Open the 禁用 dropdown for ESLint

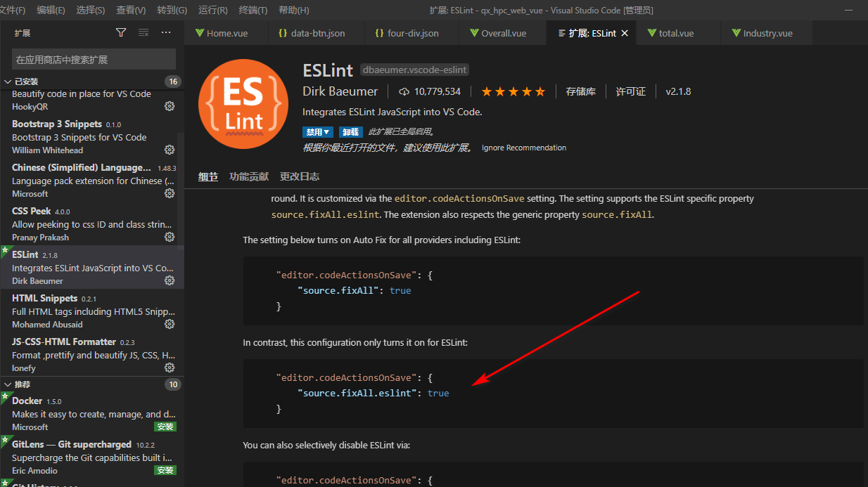(x=318, y=131)
